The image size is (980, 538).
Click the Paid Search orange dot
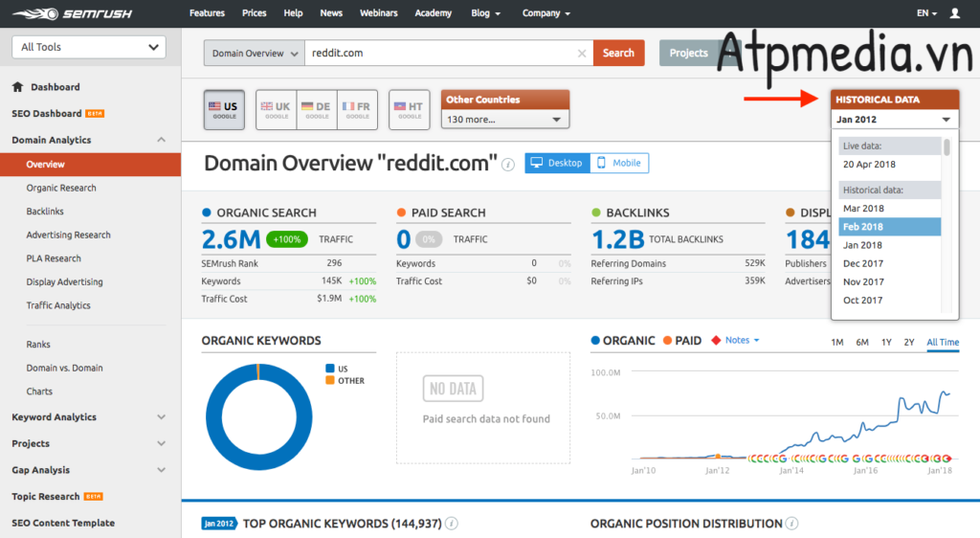click(x=401, y=213)
